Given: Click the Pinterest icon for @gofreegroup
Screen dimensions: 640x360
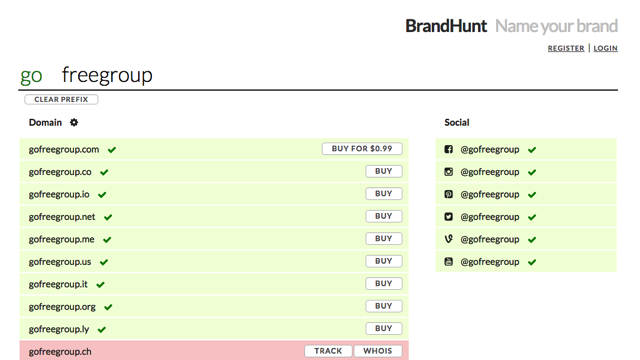Looking at the screenshot, I should [449, 194].
